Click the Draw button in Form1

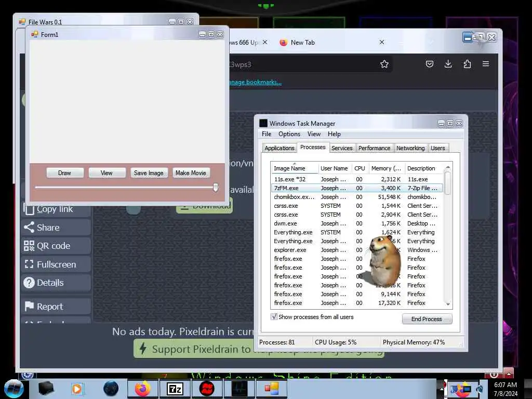pyautogui.click(x=64, y=173)
